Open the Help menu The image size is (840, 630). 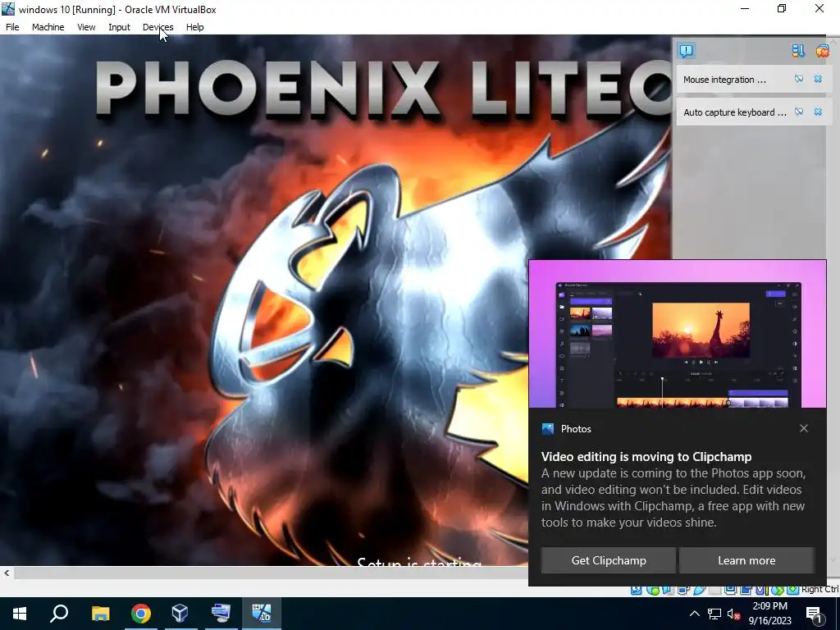coord(195,27)
